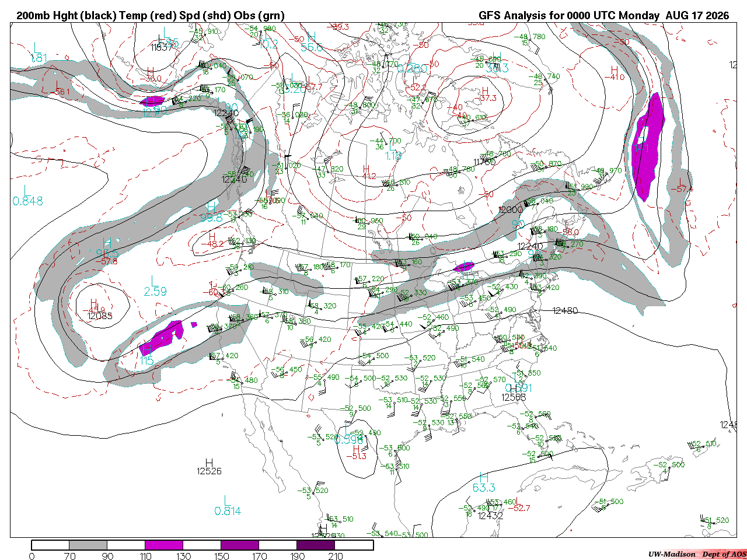Click the 150-170 purple legend swatch
Screen dimensions: 747x560
tap(240, 545)
